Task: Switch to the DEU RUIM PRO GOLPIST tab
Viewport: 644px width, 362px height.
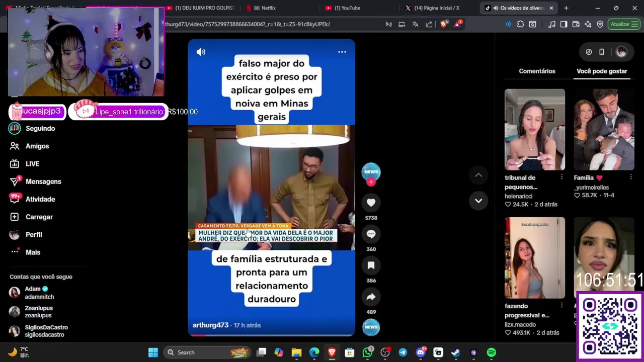Action: [x=201, y=8]
